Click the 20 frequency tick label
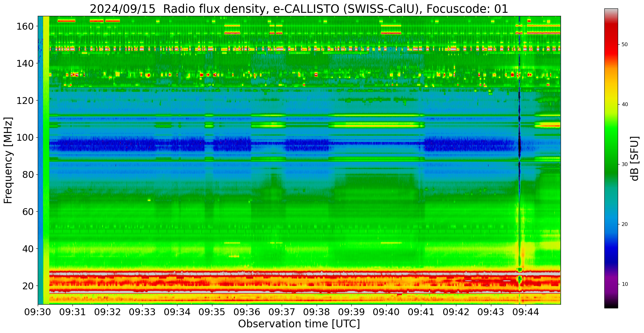The image size is (644, 333). click(28, 286)
